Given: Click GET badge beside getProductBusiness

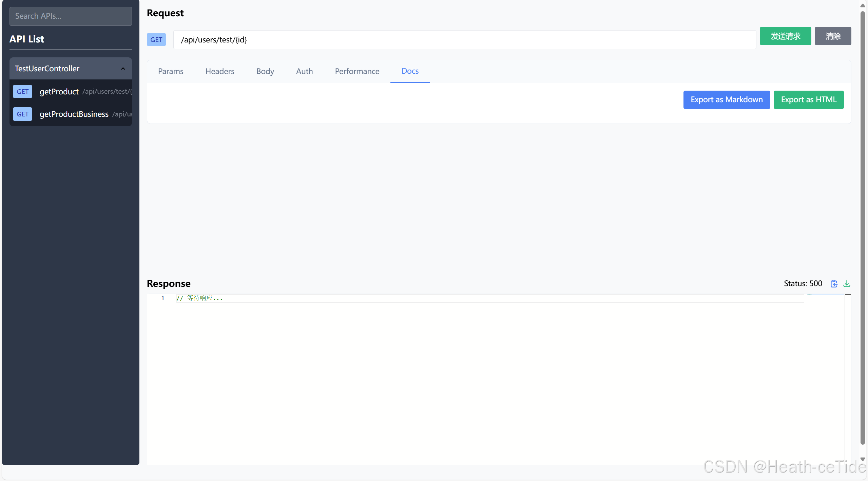Looking at the screenshot, I should pyautogui.click(x=22, y=114).
